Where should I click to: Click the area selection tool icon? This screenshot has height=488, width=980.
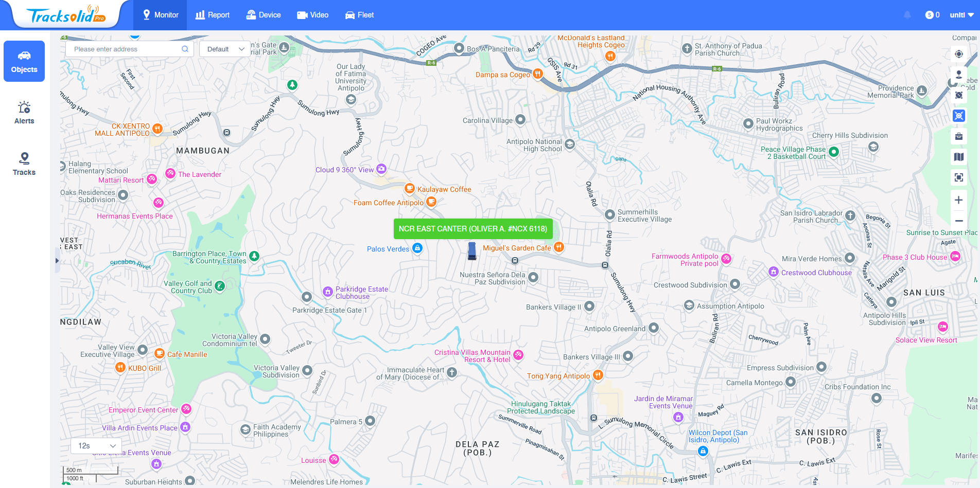point(958,95)
